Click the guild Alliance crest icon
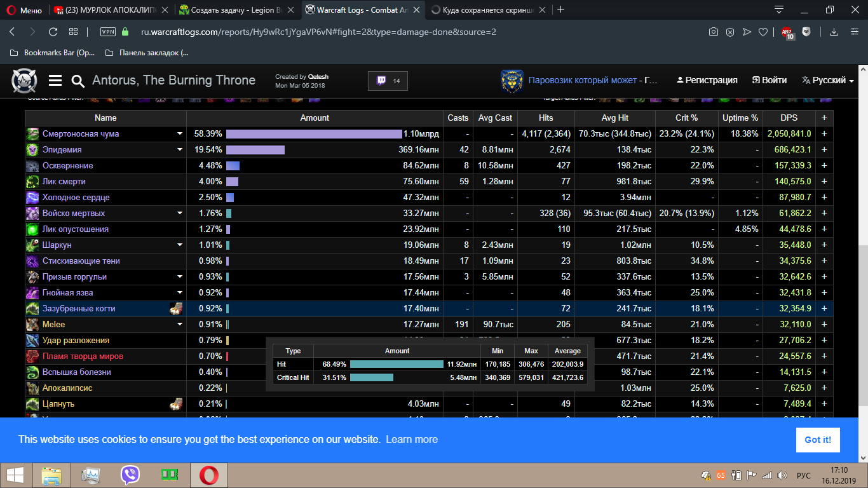The image size is (868, 488). 512,81
